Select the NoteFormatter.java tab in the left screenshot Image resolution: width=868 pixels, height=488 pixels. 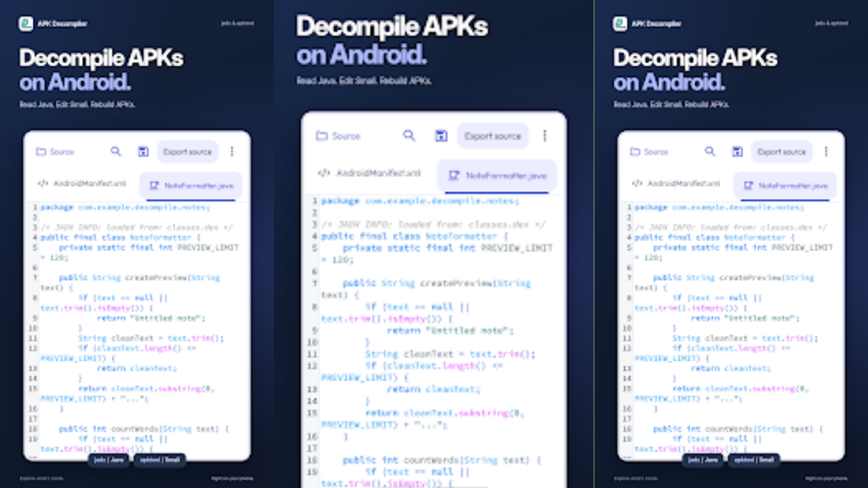(191, 186)
